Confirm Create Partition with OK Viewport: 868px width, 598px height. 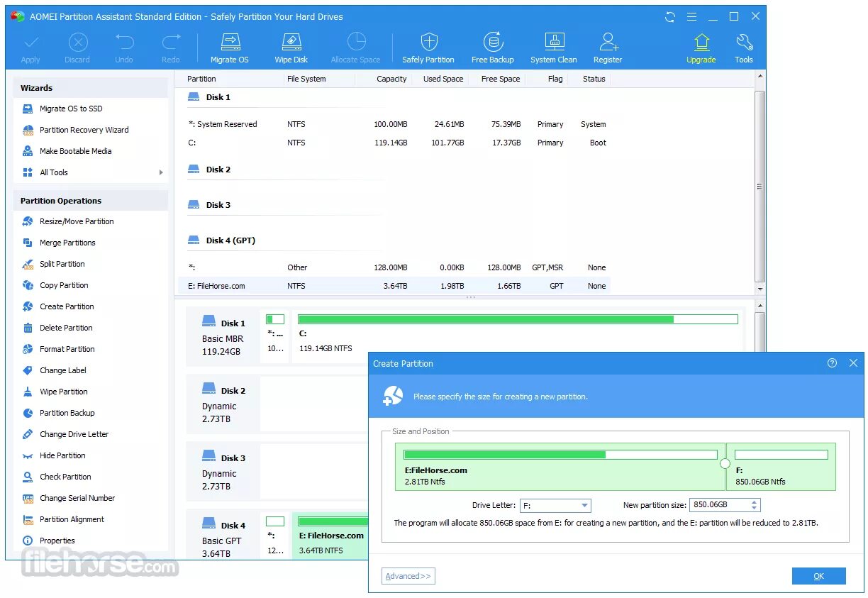tap(818, 576)
